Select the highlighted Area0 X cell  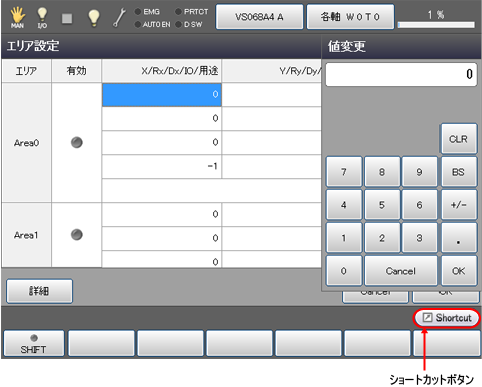point(162,95)
